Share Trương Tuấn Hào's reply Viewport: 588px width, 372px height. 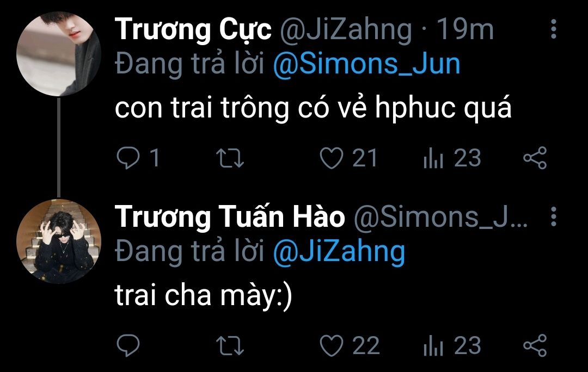[x=534, y=345]
